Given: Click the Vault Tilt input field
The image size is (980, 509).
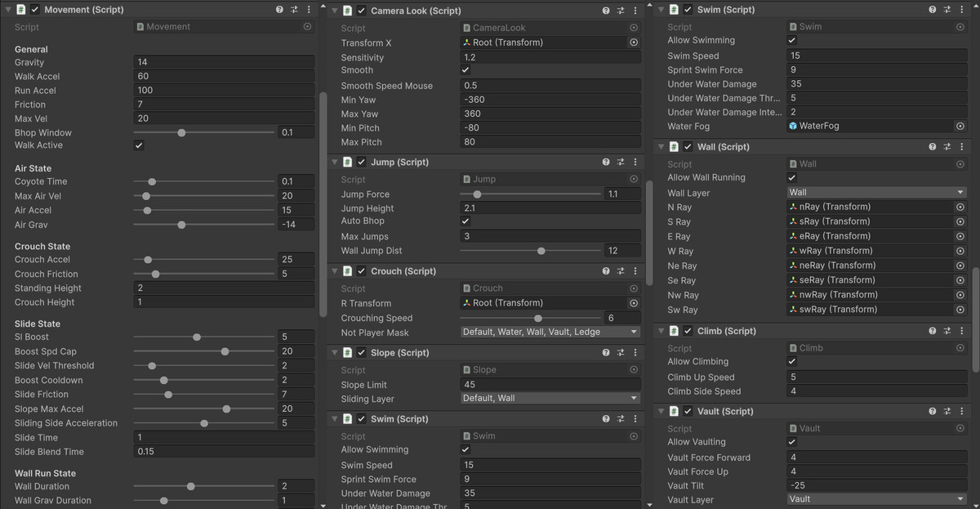Looking at the screenshot, I should [x=877, y=485].
